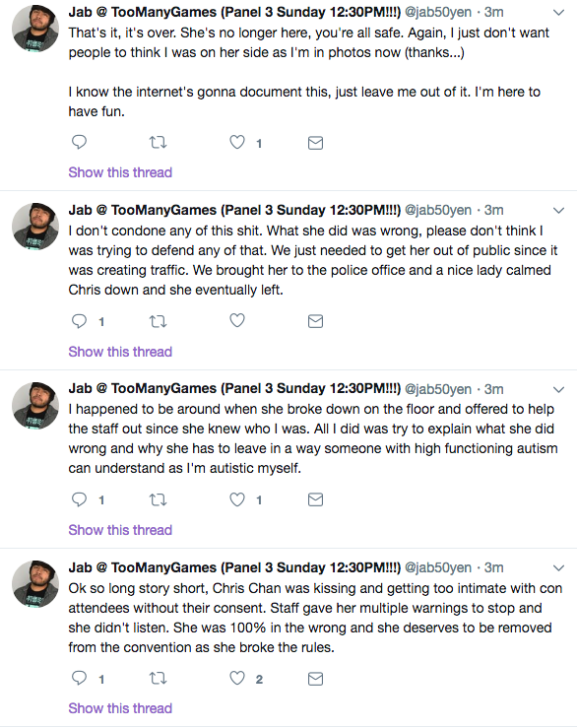Screen dimensions: 577x728
Task: Send the "That's it, it's over" tweet via message
Action: (x=316, y=143)
